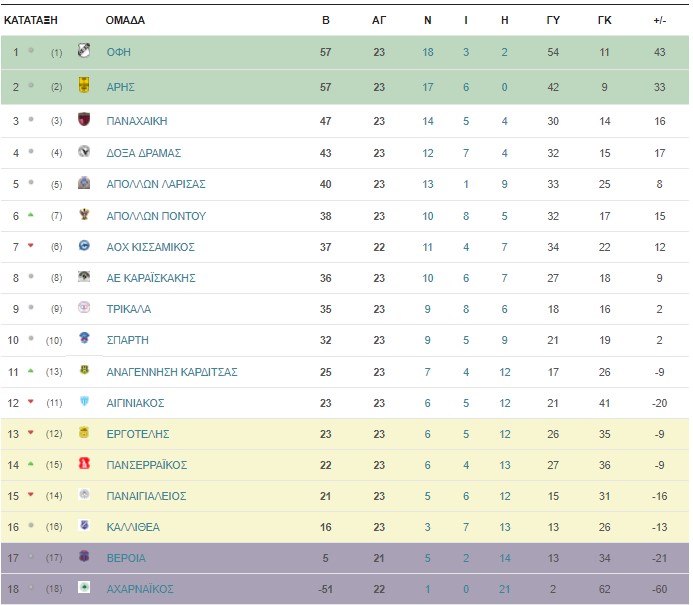Image resolution: width=693 pixels, height=605 pixels.
Task: Click the red down arrow beside ΑΙΓΙΝΙΑΚΟΣ
Action: click(x=30, y=401)
